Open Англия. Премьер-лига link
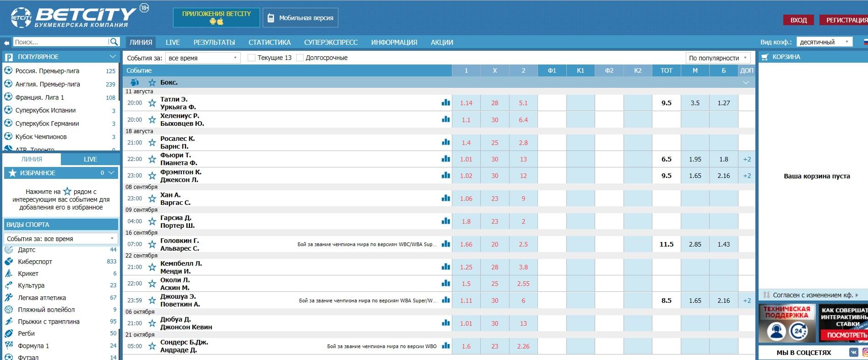Screen dimensions: 868x360 (x=48, y=84)
